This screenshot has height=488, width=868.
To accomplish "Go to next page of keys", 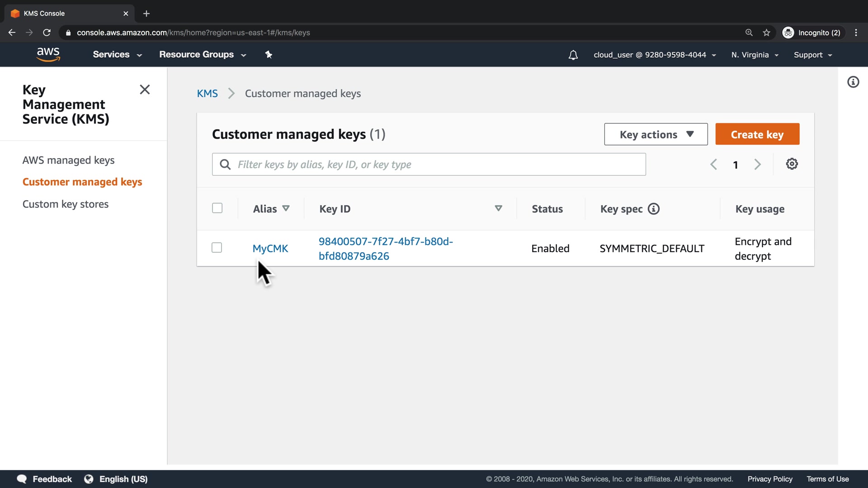I will pyautogui.click(x=757, y=164).
